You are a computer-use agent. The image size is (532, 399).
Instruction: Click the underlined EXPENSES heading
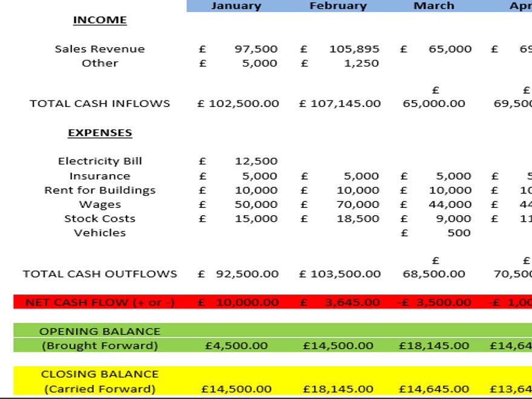tap(100, 132)
